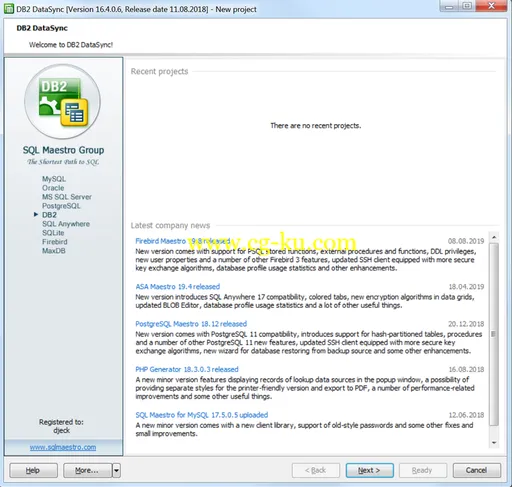This screenshot has height=487, width=512.
Task: Click the 20.12.2018 news date
Action: click(x=466, y=324)
